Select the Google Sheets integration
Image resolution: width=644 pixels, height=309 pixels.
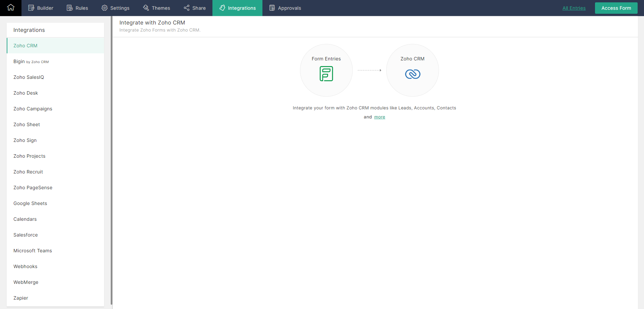pyautogui.click(x=30, y=203)
